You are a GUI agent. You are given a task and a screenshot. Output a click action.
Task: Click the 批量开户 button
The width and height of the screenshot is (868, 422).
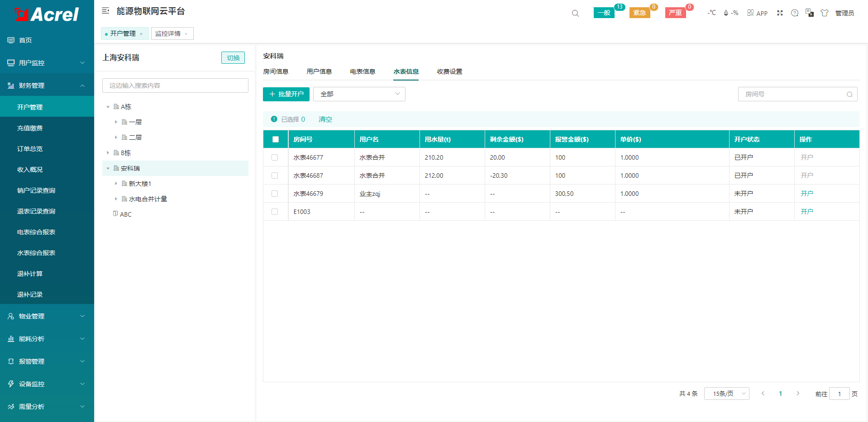click(286, 94)
